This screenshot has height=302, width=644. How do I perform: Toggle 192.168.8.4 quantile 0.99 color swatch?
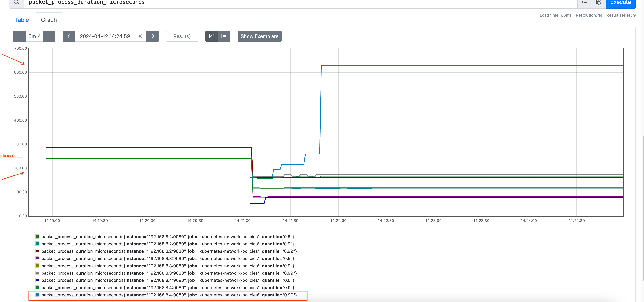37,295
